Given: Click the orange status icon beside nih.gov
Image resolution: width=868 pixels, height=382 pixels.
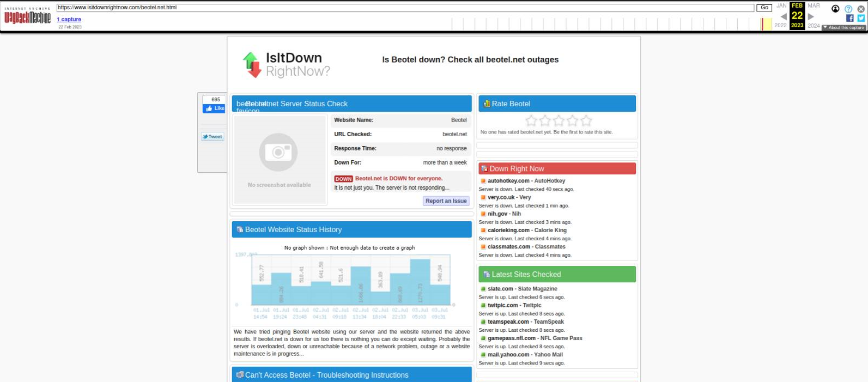Looking at the screenshot, I should (483, 214).
